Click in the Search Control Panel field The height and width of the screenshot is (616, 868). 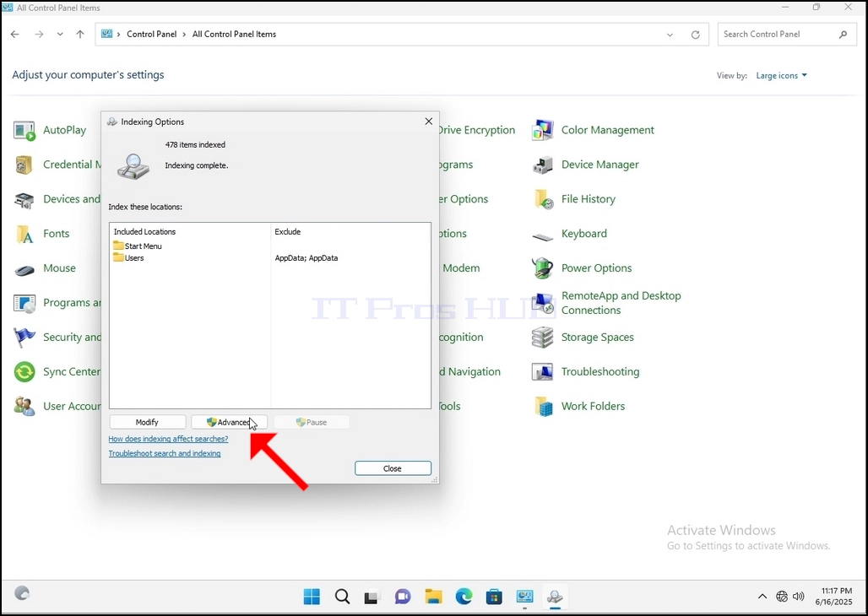[x=787, y=35]
